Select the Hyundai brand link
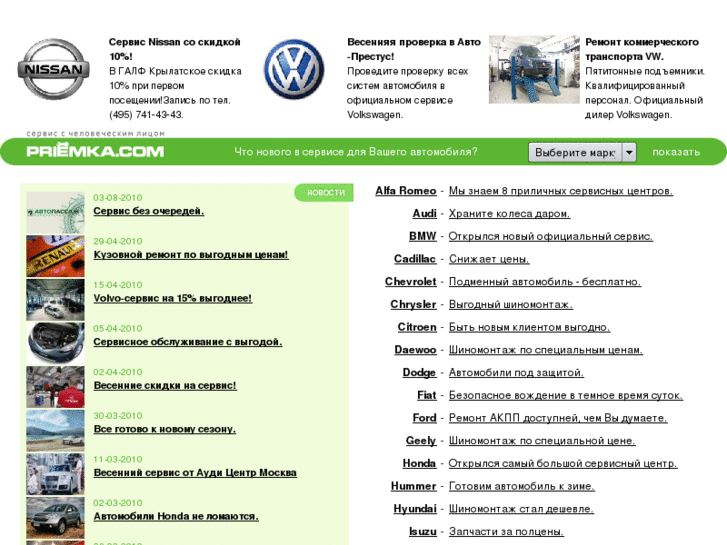This screenshot has width=727, height=545. (415, 509)
